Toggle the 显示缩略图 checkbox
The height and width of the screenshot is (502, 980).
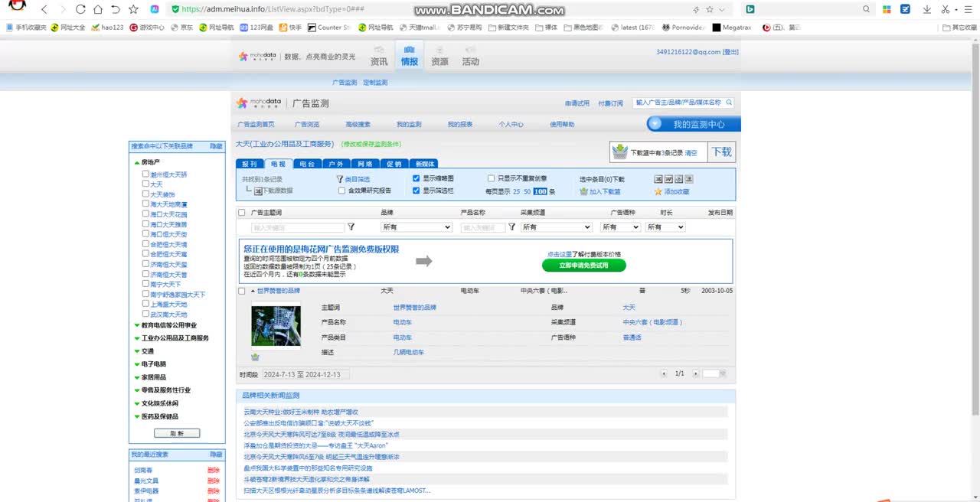pyautogui.click(x=416, y=178)
